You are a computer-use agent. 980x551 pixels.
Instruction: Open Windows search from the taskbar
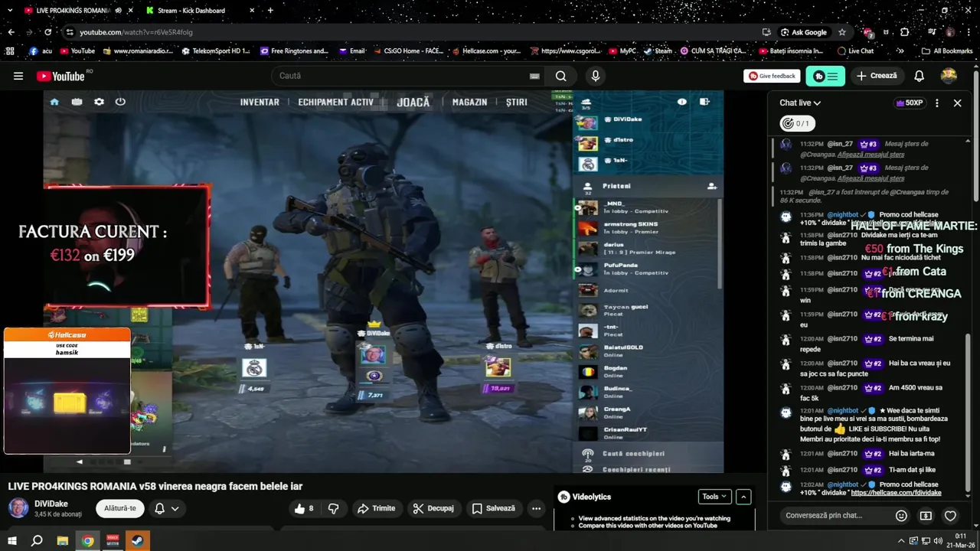click(x=36, y=541)
